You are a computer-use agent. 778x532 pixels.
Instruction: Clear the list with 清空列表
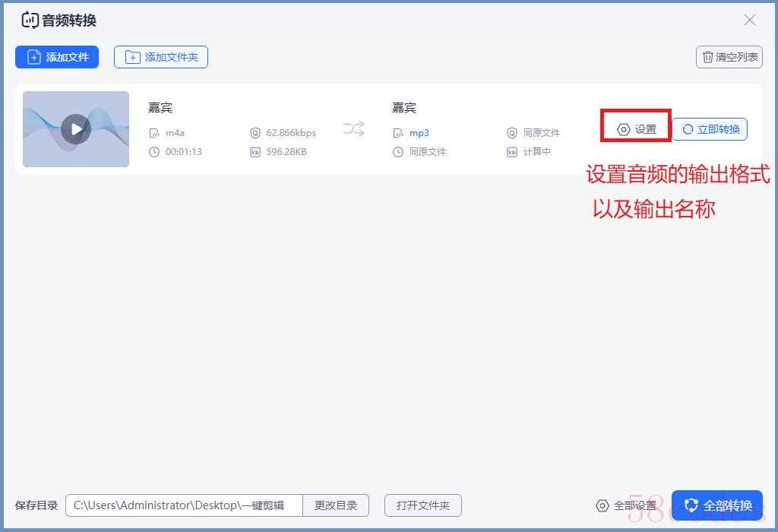tap(729, 57)
